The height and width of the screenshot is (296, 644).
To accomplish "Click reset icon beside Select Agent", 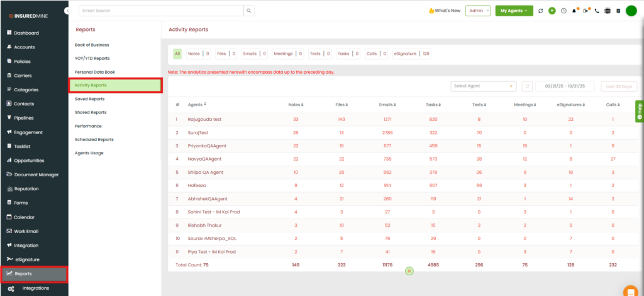I will pos(527,86).
